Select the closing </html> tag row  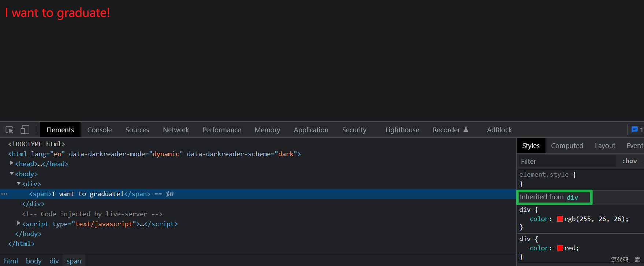pyautogui.click(x=21, y=244)
